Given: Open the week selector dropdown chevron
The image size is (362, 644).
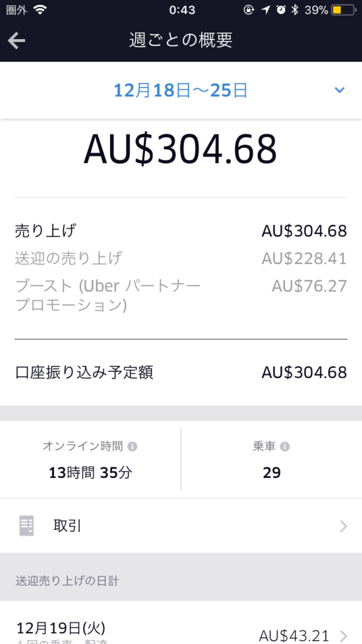Looking at the screenshot, I should [339, 91].
